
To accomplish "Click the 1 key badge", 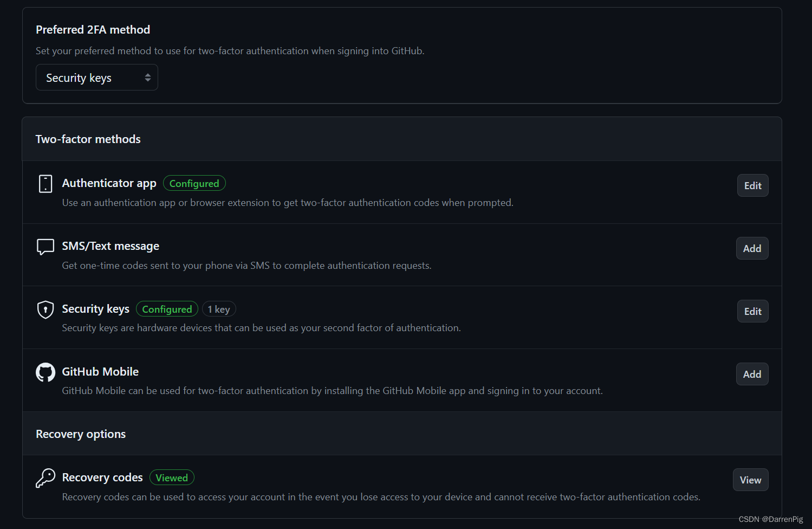I will [219, 309].
